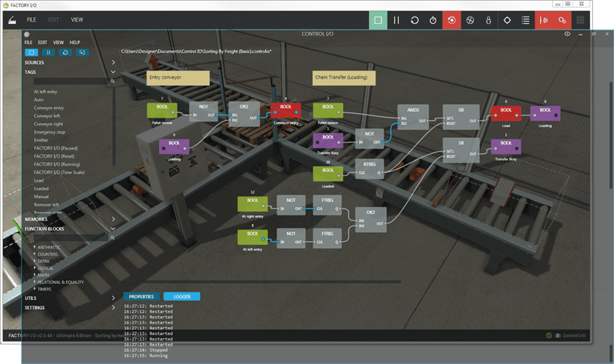This screenshot has width=614, height=364.
Task: Click the Control I/O status indicator in status bar
Action: (567, 335)
